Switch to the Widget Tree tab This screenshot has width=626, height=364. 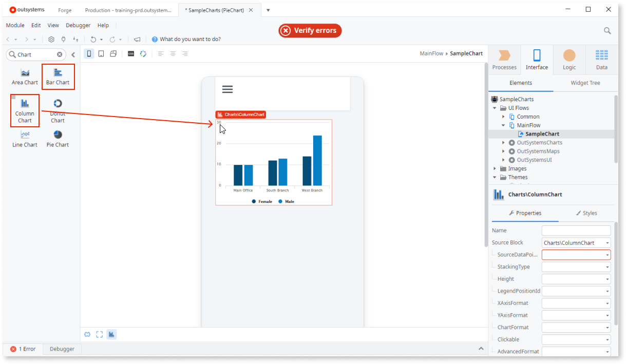click(585, 83)
